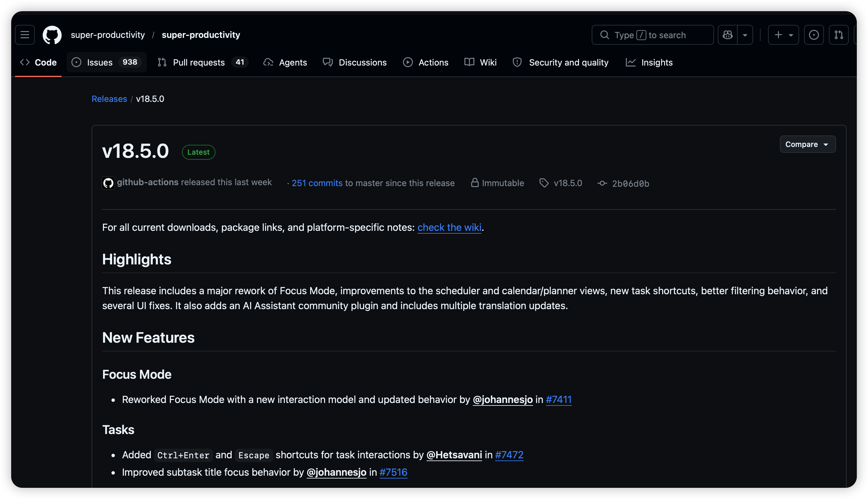Open @johannesjo mention in subtask title line
Image resolution: width=868 pixels, height=499 pixels.
tap(337, 472)
